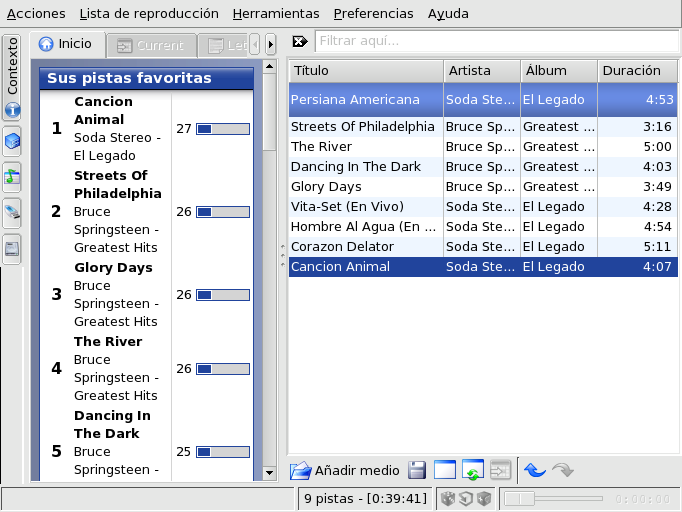Select The River in the playlist
Viewport: 682px width, 512px height.
click(483, 147)
